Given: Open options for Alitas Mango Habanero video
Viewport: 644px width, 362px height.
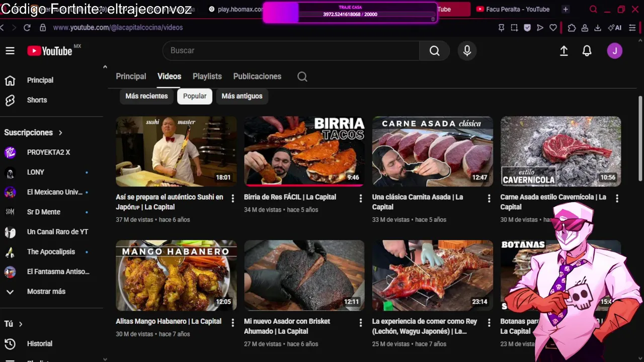Looking at the screenshot, I should tap(232, 323).
